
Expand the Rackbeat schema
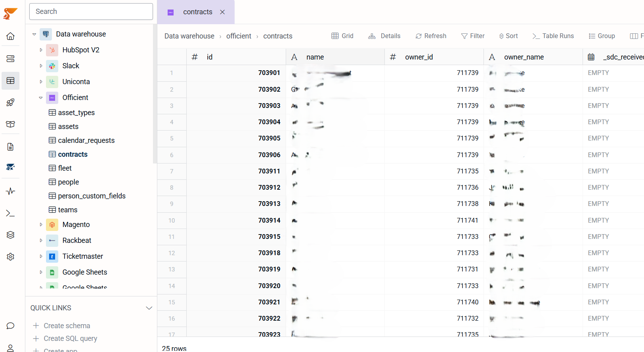[41, 240]
